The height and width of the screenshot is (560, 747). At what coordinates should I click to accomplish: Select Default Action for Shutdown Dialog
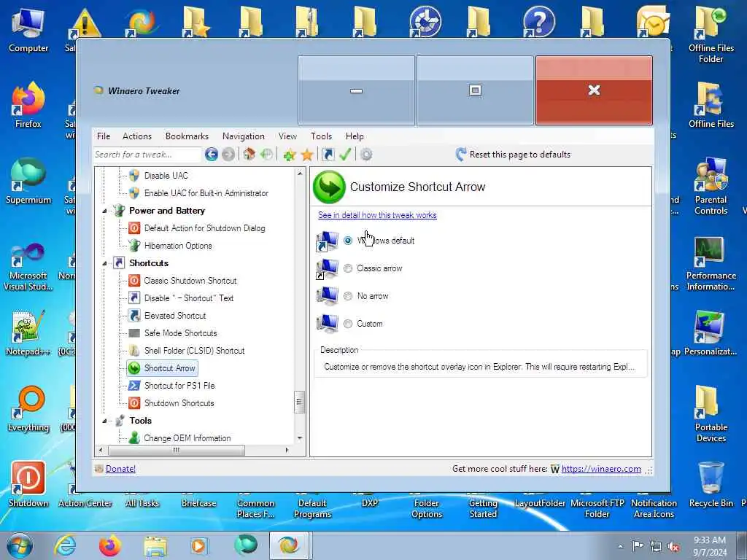click(x=204, y=228)
